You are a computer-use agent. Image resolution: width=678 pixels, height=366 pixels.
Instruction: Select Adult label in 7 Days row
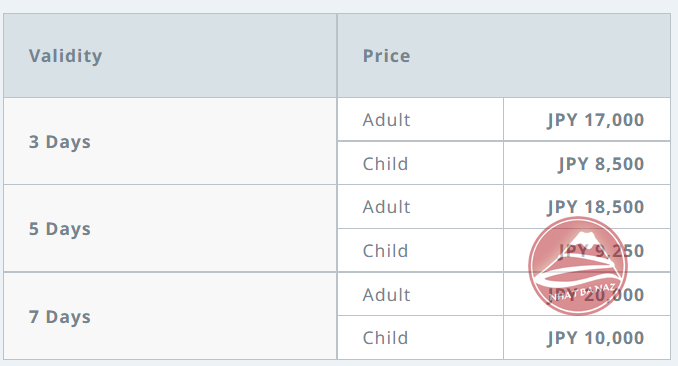(x=386, y=295)
